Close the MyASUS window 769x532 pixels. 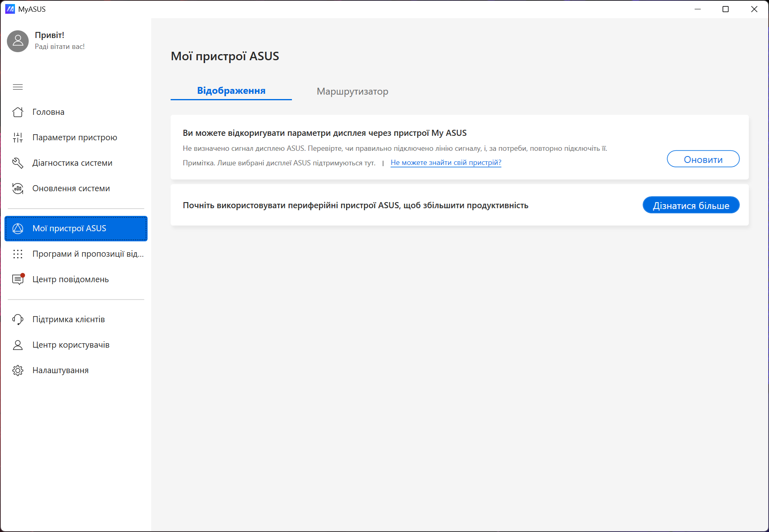(x=754, y=9)
